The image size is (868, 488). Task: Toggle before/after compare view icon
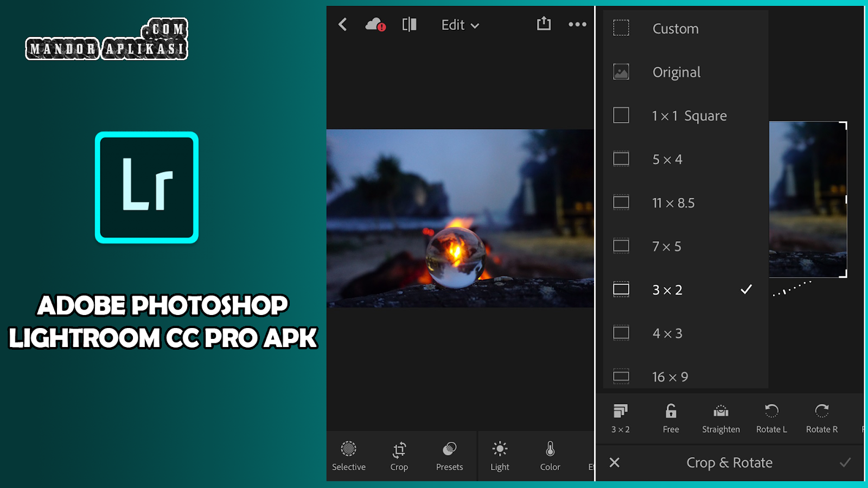[x=410, y=24]
